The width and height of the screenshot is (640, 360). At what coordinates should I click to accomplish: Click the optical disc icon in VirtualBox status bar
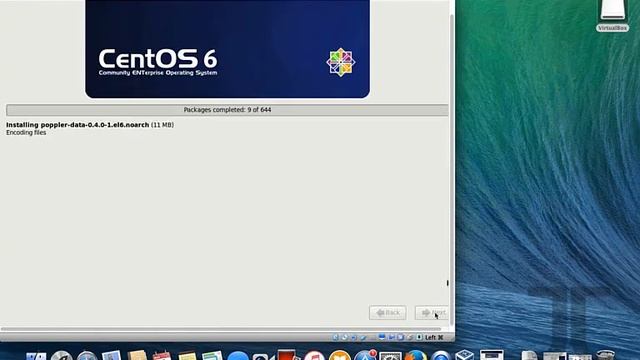click(344, 338)
